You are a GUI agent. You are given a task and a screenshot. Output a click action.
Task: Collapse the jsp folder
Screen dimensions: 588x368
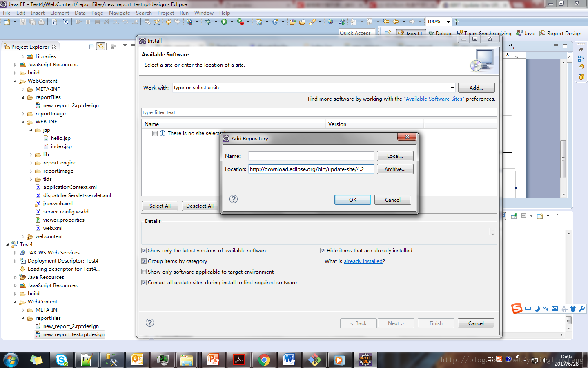(x=31, y=130)
